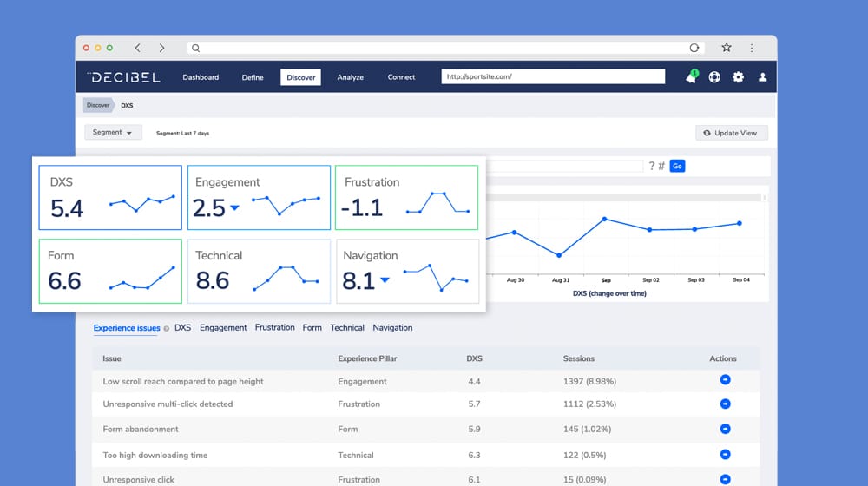Screen dimensions: 868x486
Task: Click the site URL field sportsite.com
Action: coord(553,76)
